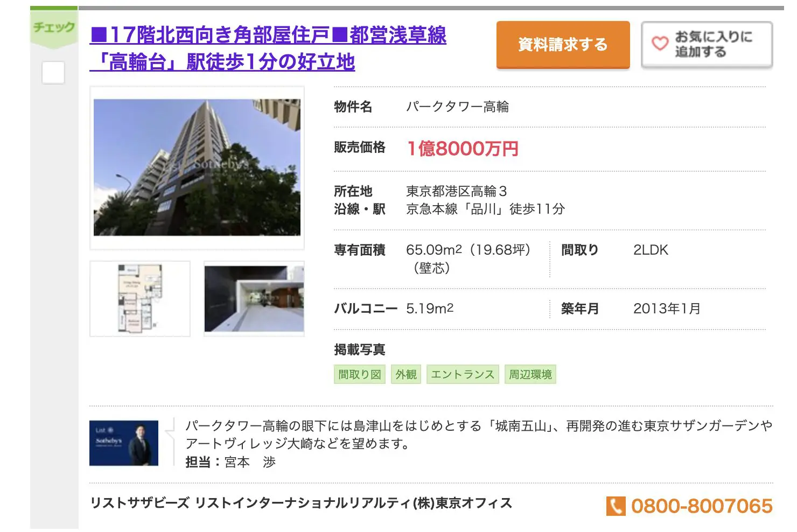Choose the エントランス photo tag
797x532 pixels.
coord(463,374)
